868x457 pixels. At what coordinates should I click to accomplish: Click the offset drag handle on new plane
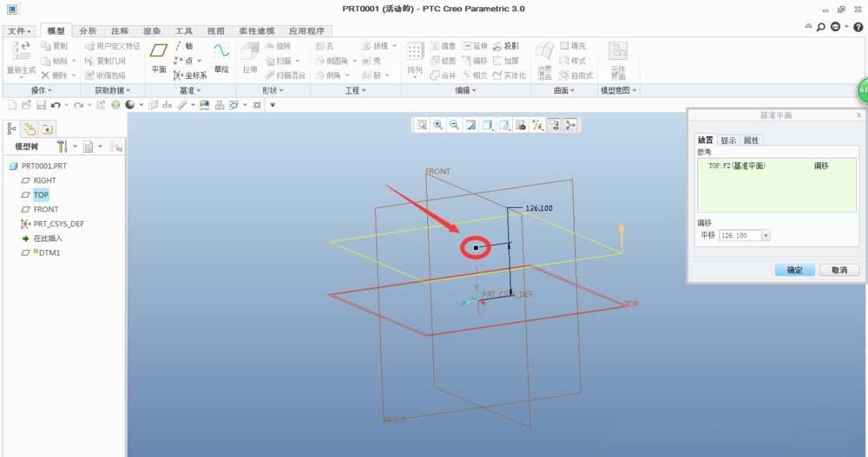coord(476,247)
